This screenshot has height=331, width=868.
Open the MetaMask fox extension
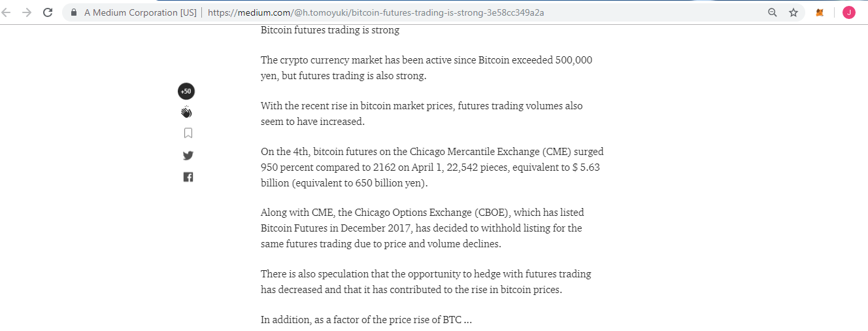820,12
